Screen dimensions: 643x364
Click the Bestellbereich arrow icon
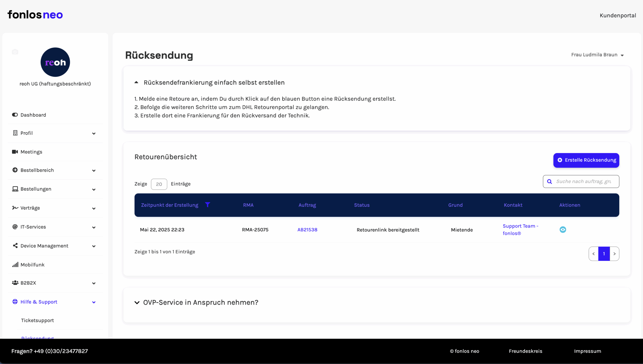pyautogui.click(x=15, y=170)
